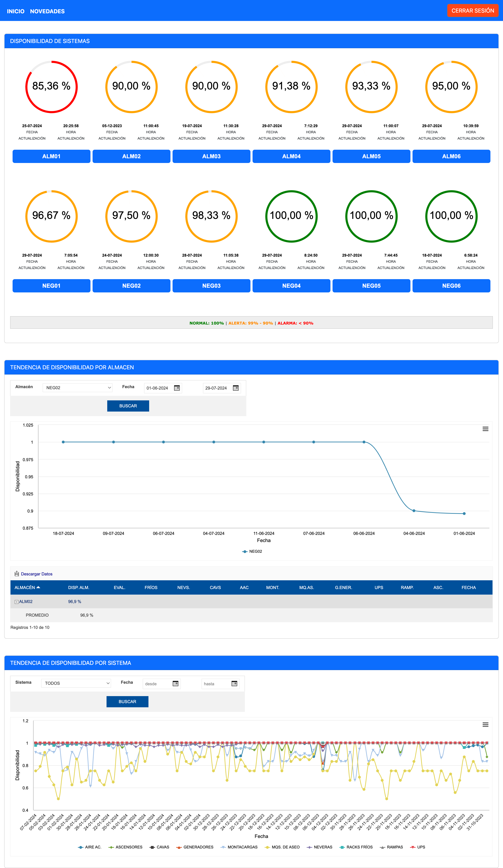Open hamburger menu of system trend chart
Screen dimensions: 503x868
tap(485, 724)
